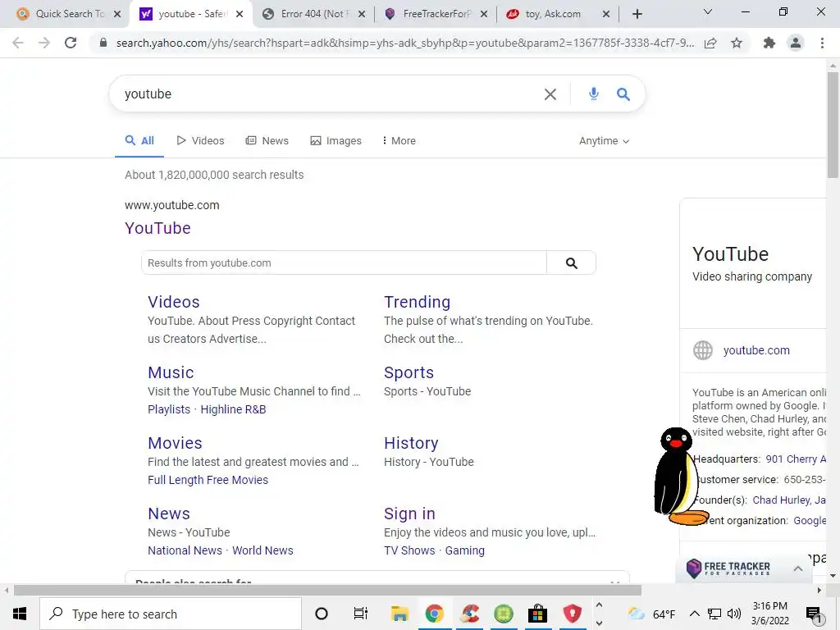The height and width of the screenshot is (630, 840).
Task: Open the YouTube main result link
Action: [x=157, y=228]
